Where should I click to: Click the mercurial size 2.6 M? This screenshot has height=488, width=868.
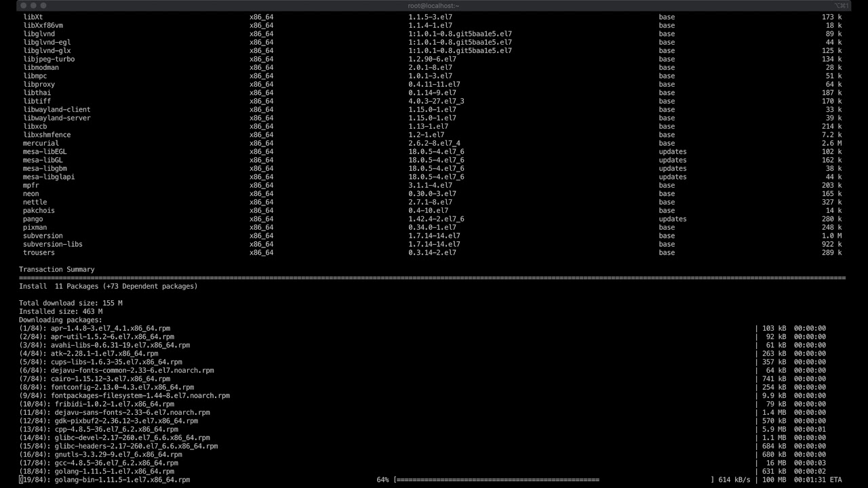pos(831,143)
